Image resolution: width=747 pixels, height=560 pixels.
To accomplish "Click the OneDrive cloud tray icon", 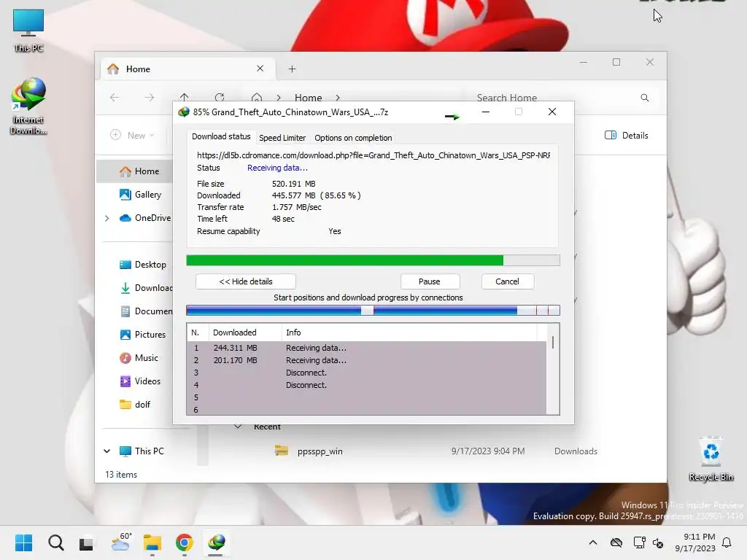I will 616,542.
